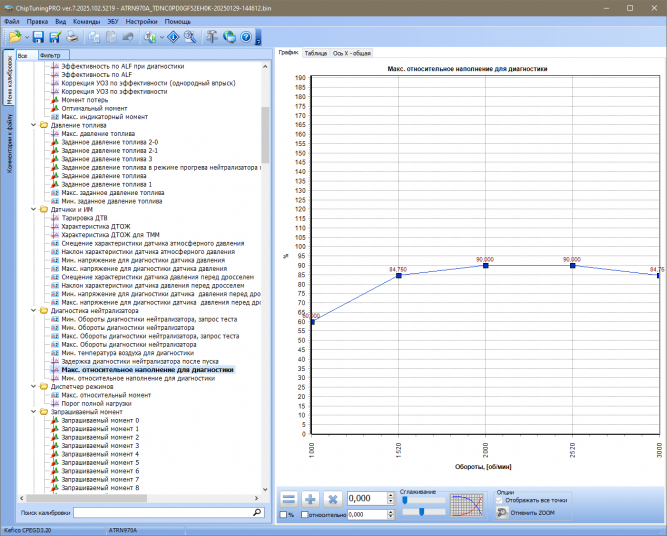Open the Настройки menu
667x536 pixels.
[141, 21]
